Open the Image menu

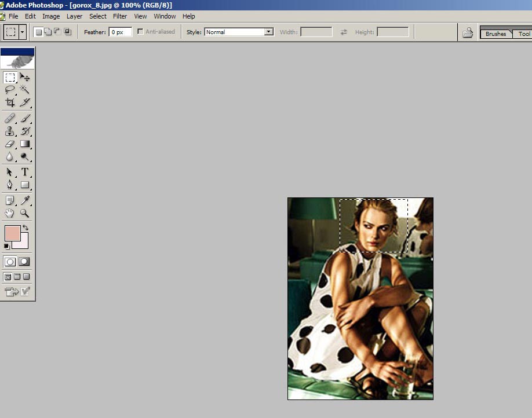pos(51,16)
